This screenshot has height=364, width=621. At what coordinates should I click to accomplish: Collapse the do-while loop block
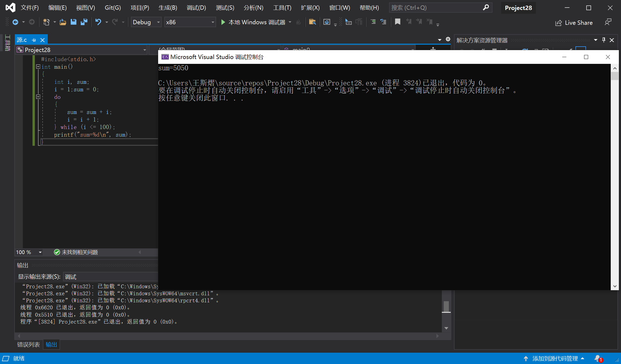coord(38,97)
